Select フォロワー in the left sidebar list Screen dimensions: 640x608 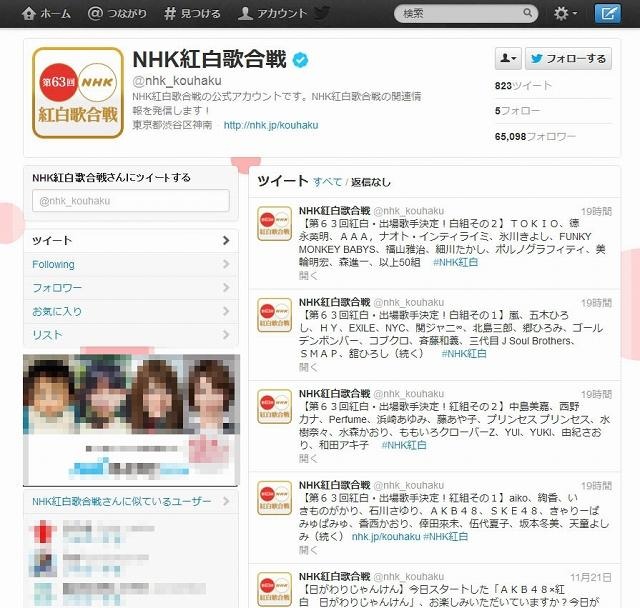click(x=131, y=288)
